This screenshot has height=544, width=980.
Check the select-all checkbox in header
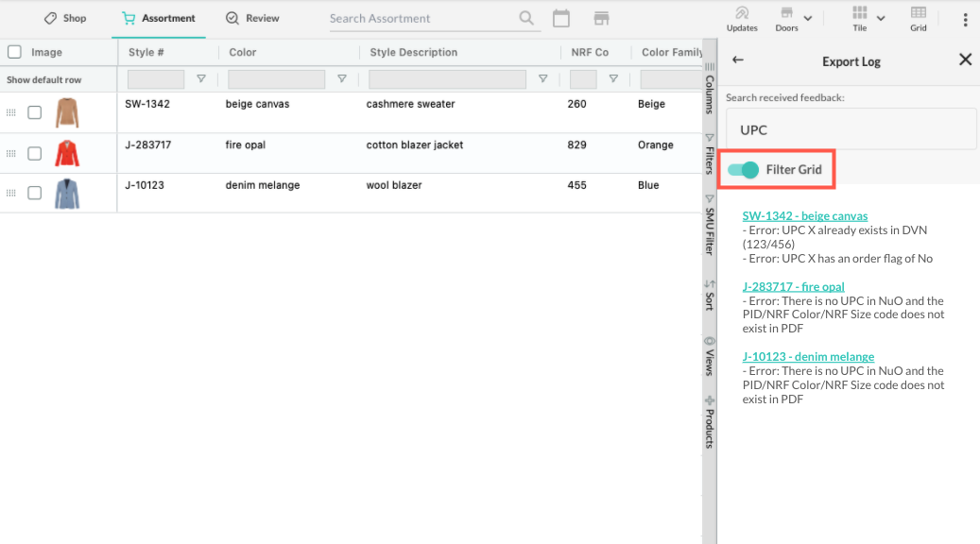pos(14,52)
